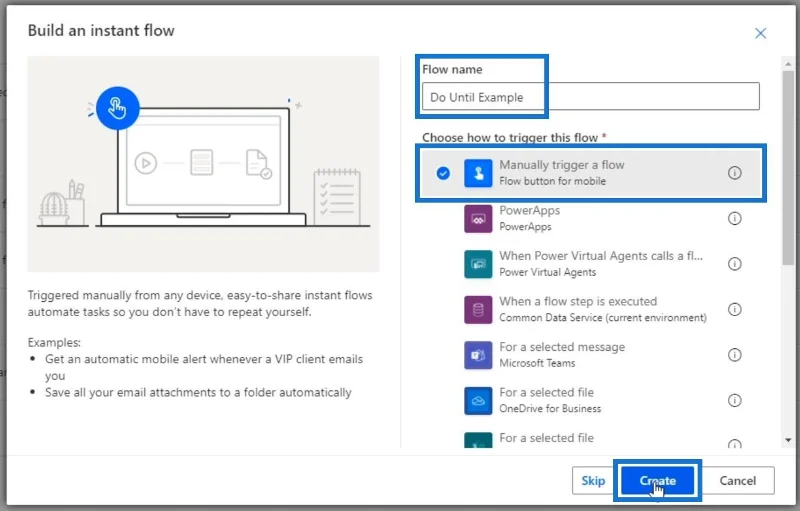Open info for Manually trigger a flow
The image size is (800, 511).
coord(734,173)
